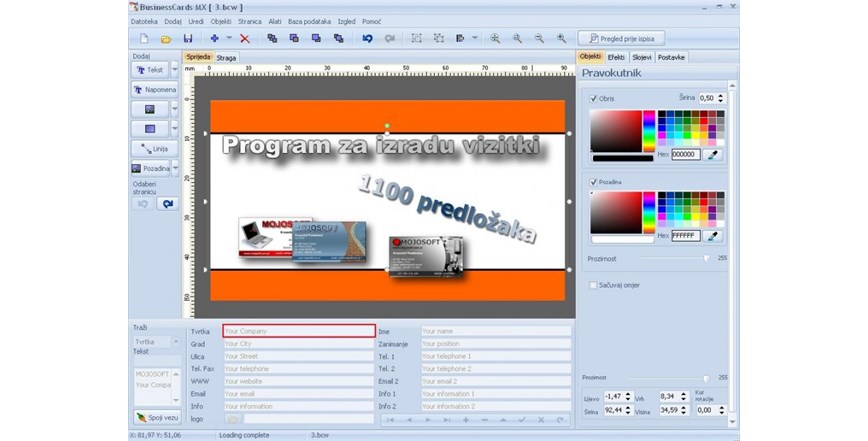Create a new blank document

144,38
